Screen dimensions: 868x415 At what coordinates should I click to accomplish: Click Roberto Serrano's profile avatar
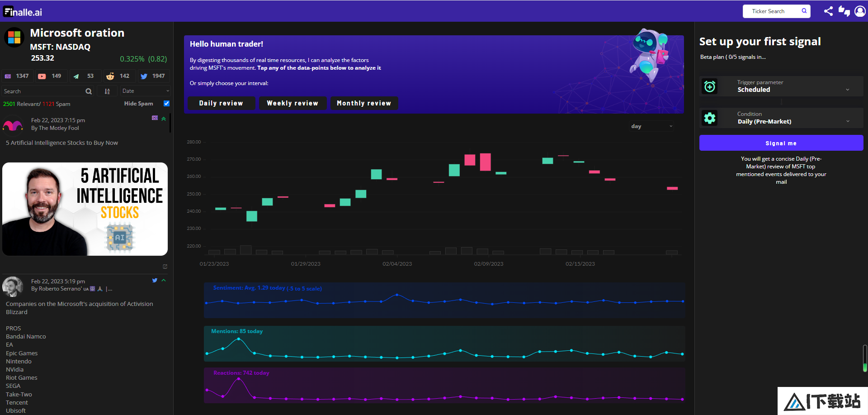[x=13, y=286]
